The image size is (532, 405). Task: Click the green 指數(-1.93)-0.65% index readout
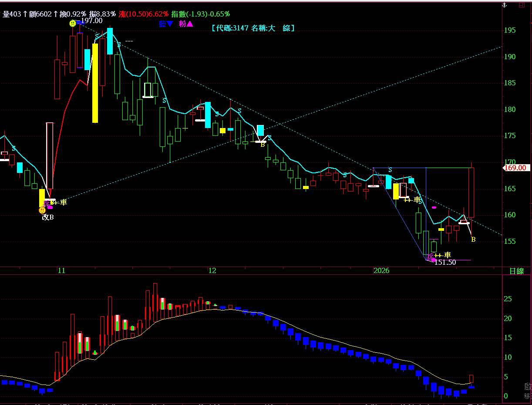click(x=201, y=14)
